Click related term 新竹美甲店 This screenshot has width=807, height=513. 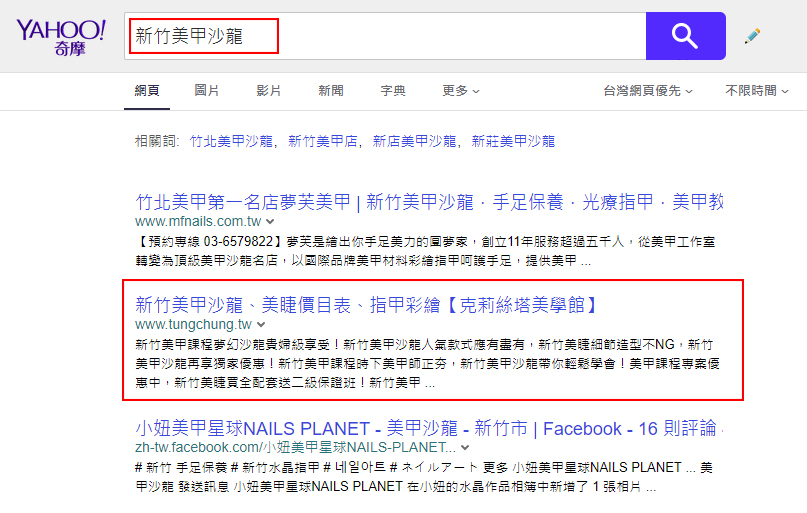[323, 141]
